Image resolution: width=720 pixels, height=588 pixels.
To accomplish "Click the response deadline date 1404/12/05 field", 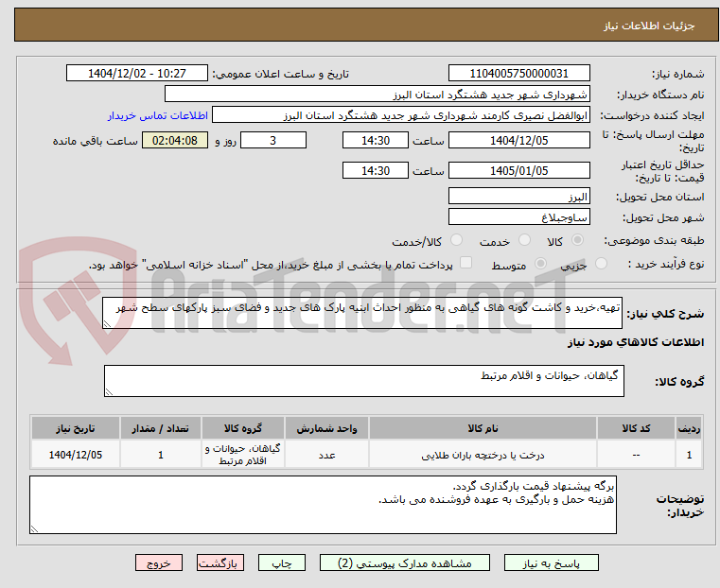I will (x=518, y=140).
